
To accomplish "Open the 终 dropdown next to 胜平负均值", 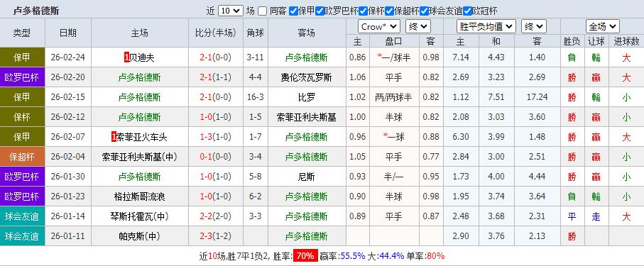I will (x=534, y=27).
